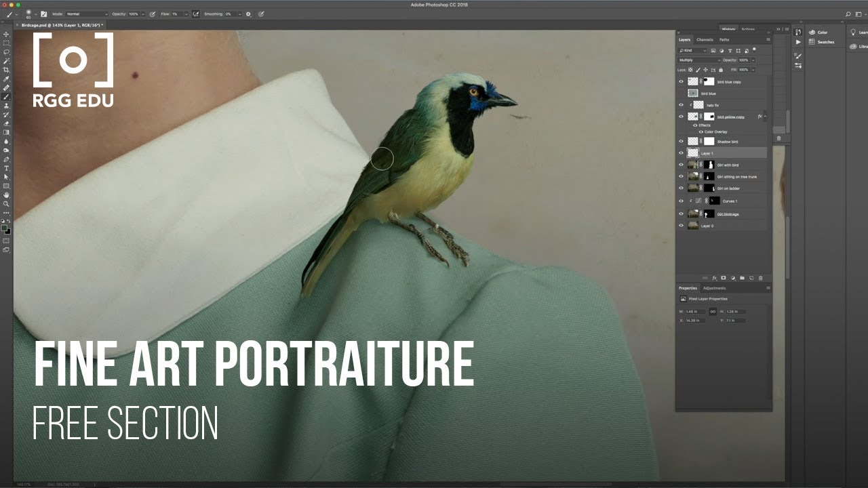Add a layer style (fx)
The height and width of the screenshot is (488, 868).
[714, 278]
